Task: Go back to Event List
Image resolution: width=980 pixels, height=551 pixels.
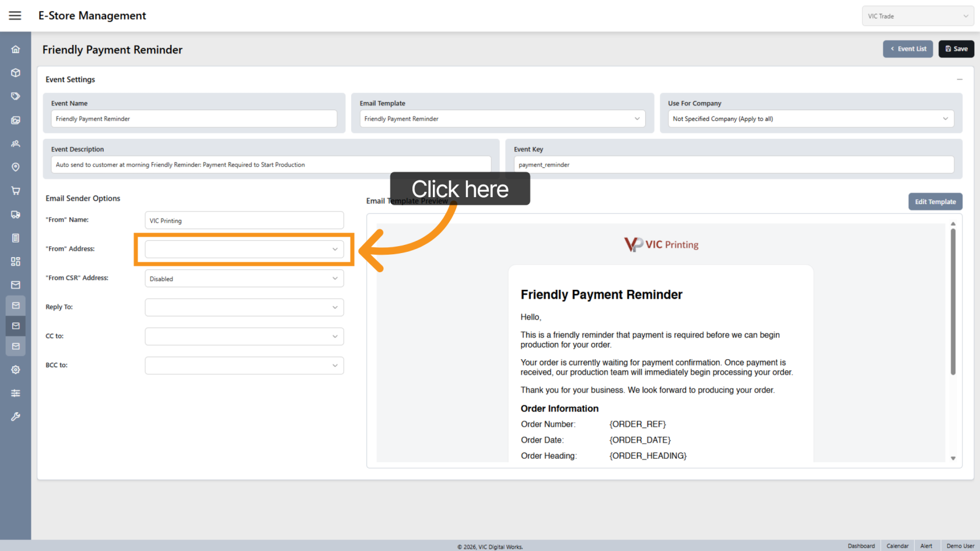Action: 908,49
